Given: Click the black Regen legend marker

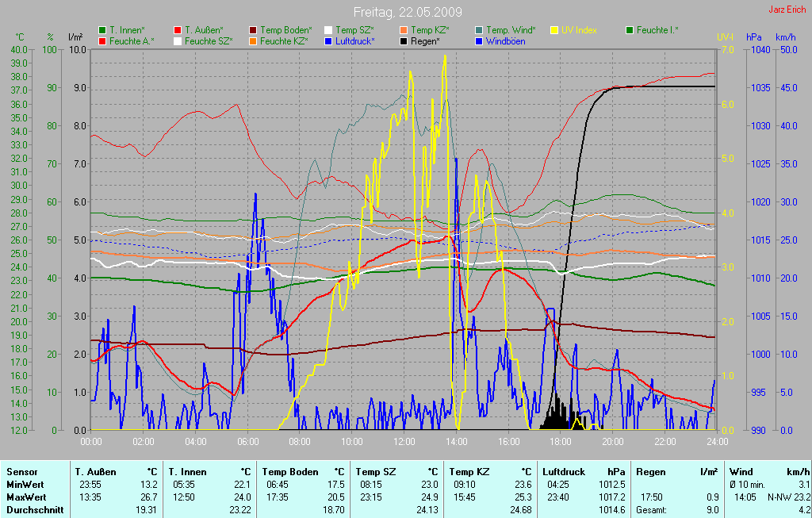Looking at the screenshot, I should click(404, 40).
